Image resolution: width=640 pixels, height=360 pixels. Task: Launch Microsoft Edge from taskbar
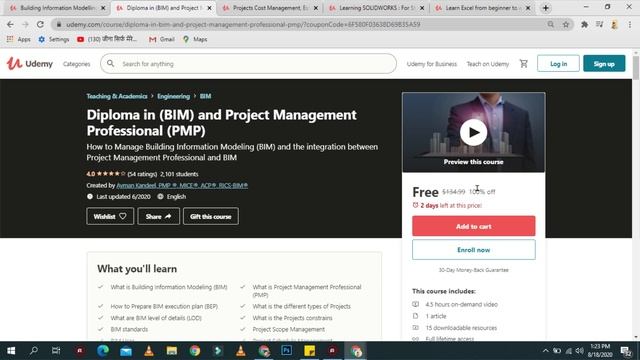click(103, 351)
